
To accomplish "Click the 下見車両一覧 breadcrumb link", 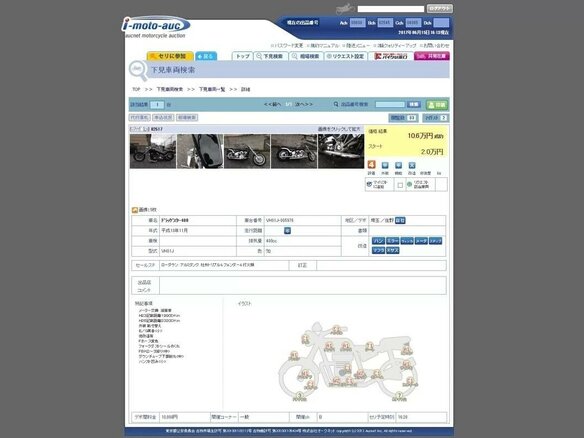I will (212, 89).
